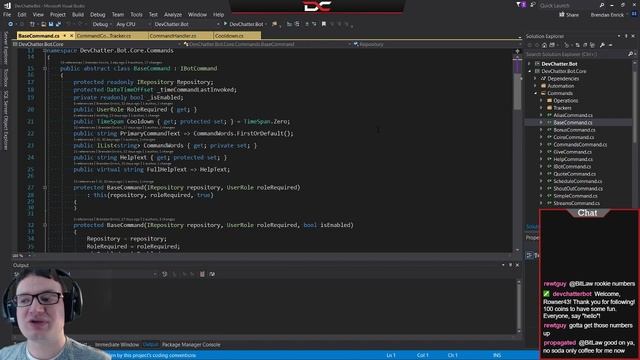The height and width of the screenshot is (360, 640).
Task: Click the Save file toolbar icon
Action: click(51, 24)
